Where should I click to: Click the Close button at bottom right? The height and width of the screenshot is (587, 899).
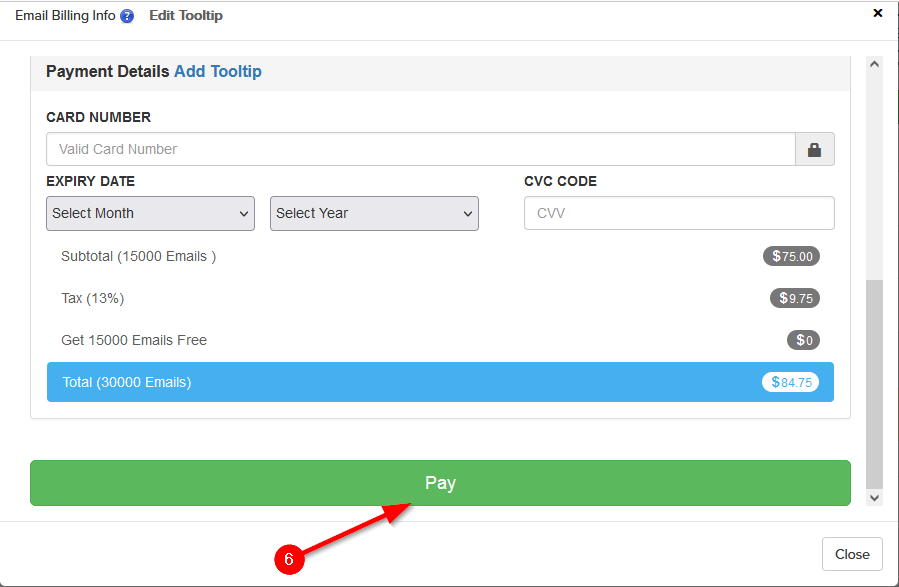(852, 554)
